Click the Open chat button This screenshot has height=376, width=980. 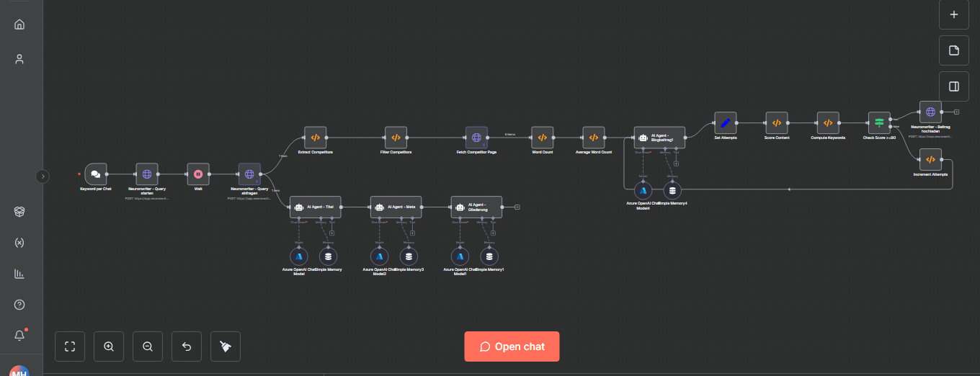[512, 346]
